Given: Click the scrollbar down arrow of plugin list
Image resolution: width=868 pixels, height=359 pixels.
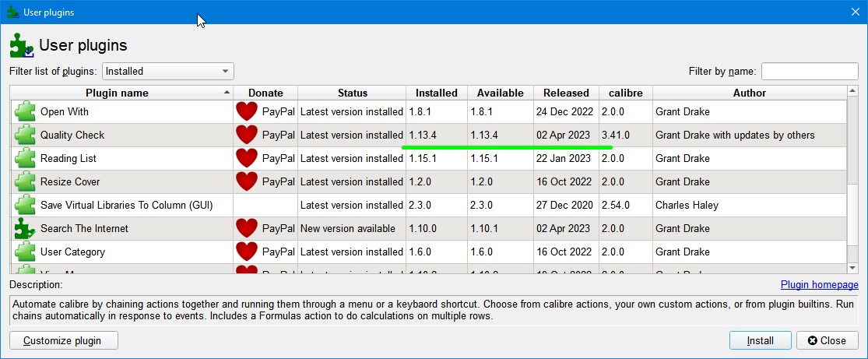Looking at the screenshot, I should tap(853, 268).
